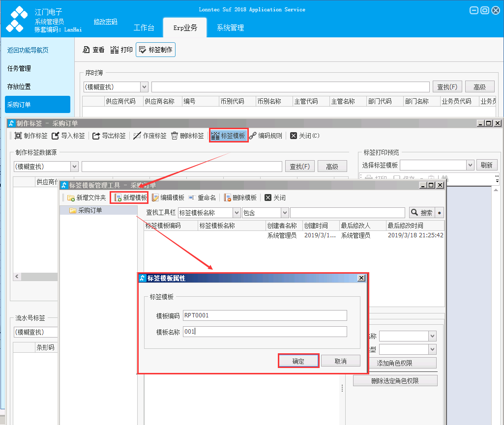Click 高级 in 序时簿 section
This screenshot has height=425, width=504.
click(x=479, y=87)
